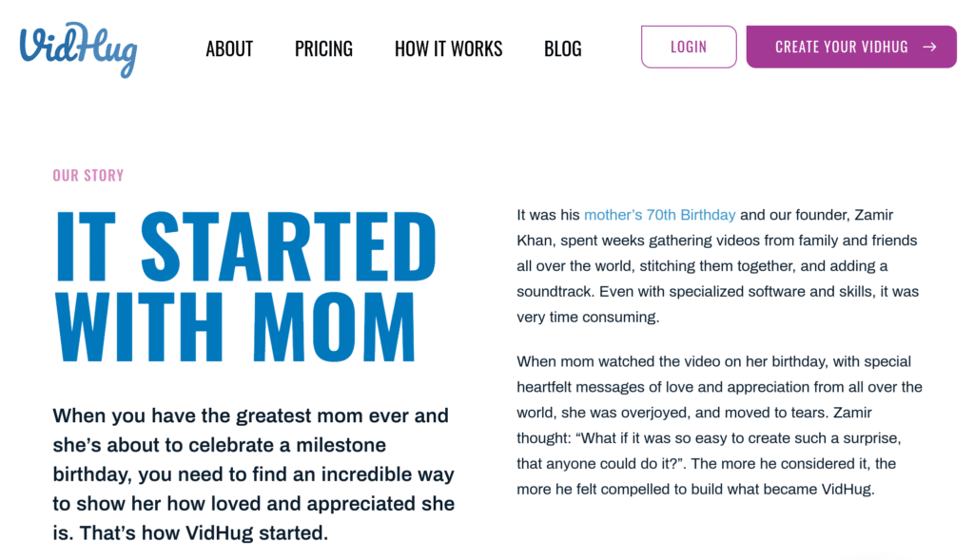Go to the Pricing page
The height and width of the screenshot is (560, 974).
(323, 48)
